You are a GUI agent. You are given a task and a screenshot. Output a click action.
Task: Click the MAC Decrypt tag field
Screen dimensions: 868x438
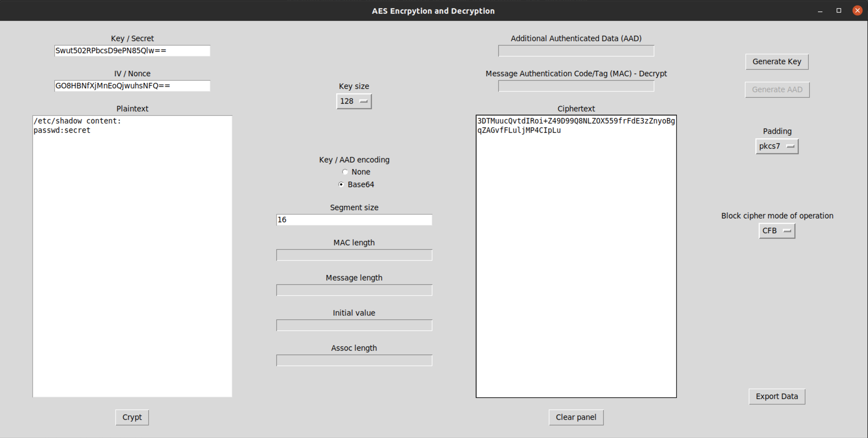[x=576, y=86]
